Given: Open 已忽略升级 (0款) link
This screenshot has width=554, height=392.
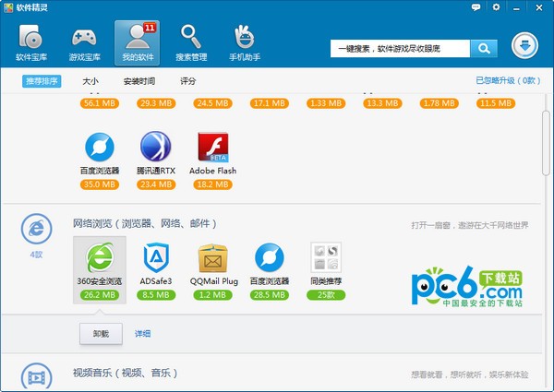Looking at the screenshot, I should [508, 80].
